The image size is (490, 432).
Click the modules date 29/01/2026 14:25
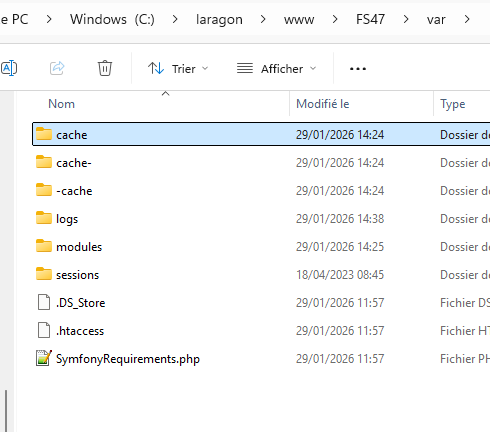pyautogui.click(x=340, y=247)
